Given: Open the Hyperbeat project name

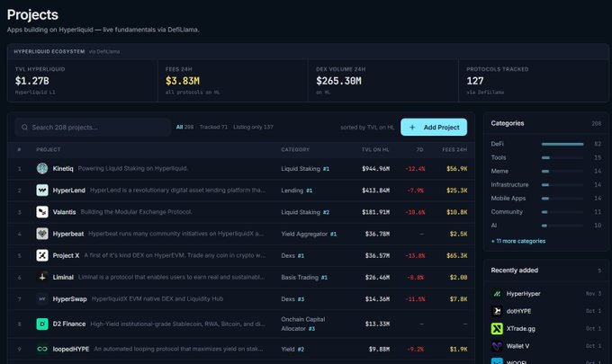Looking at the screenshot, I should pyautogui.click(x=68, y=234).
